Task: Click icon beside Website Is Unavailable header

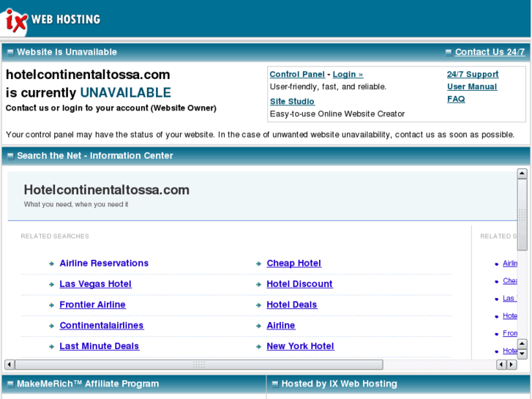Action: click(x=10, y=52)
